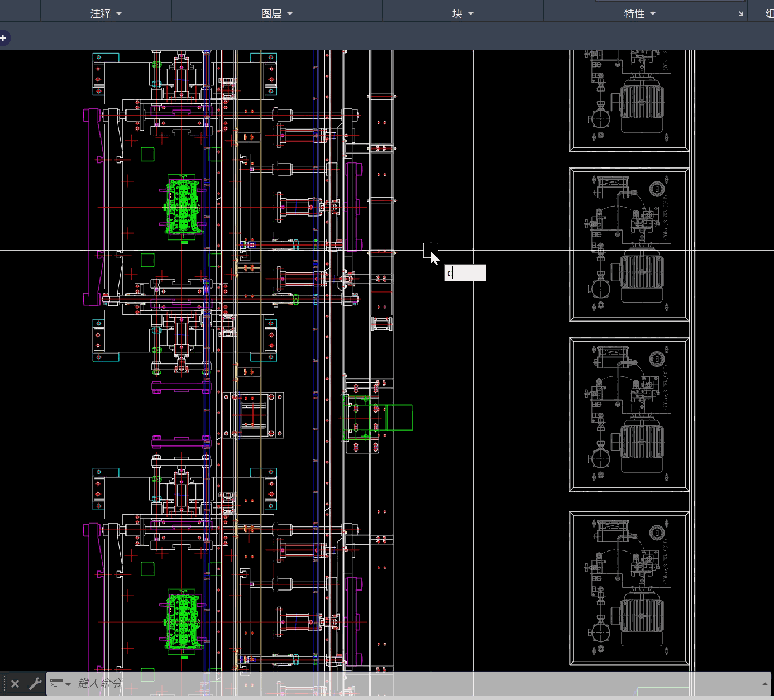774x700 pixels.
Task: Expand the 图层 panel dropdown
Action: click(x=277, y=13)
